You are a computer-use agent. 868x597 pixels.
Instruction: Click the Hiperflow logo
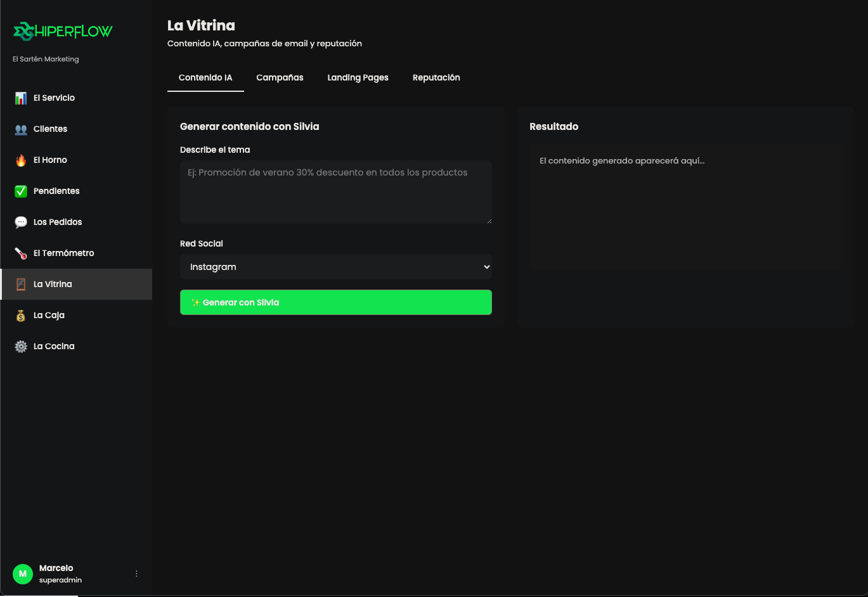point(63,31)
